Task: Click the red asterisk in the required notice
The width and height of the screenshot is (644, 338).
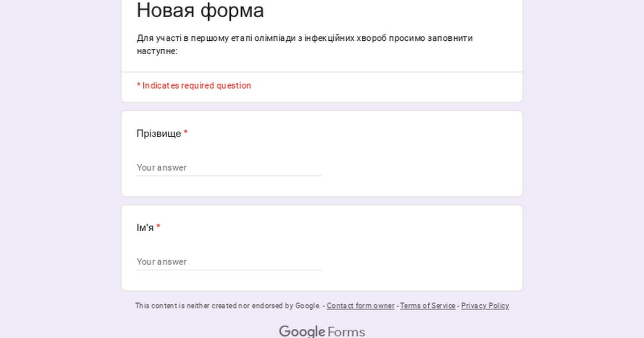Action: click(x=138, y=85)
